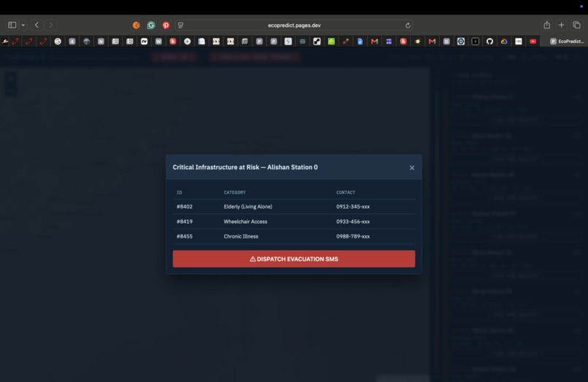Open the yellow star bookmark
The image size is (588, 382).
(417, 42)
